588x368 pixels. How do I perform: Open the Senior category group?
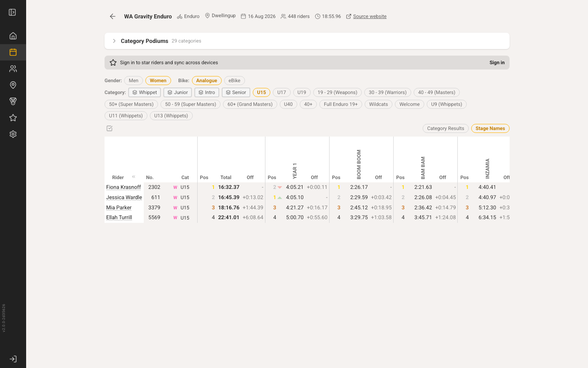pos(236,92)
